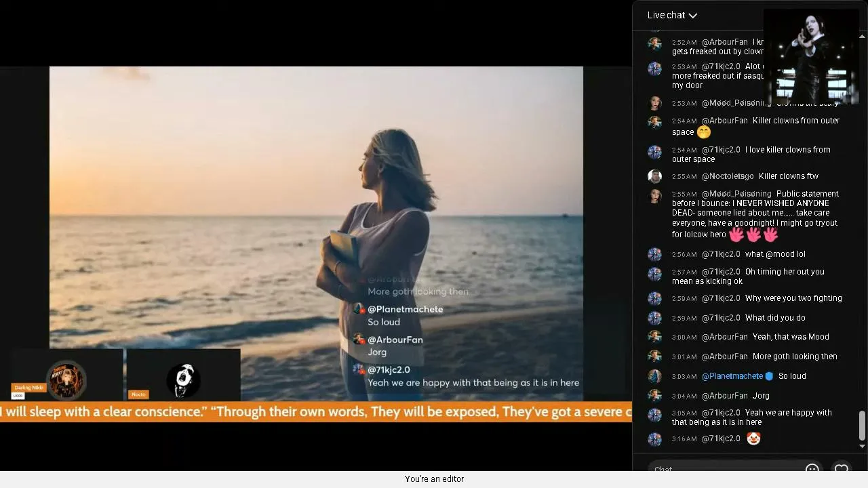Click the woman-at-beach stream video
868x488 pixels.
316,234
